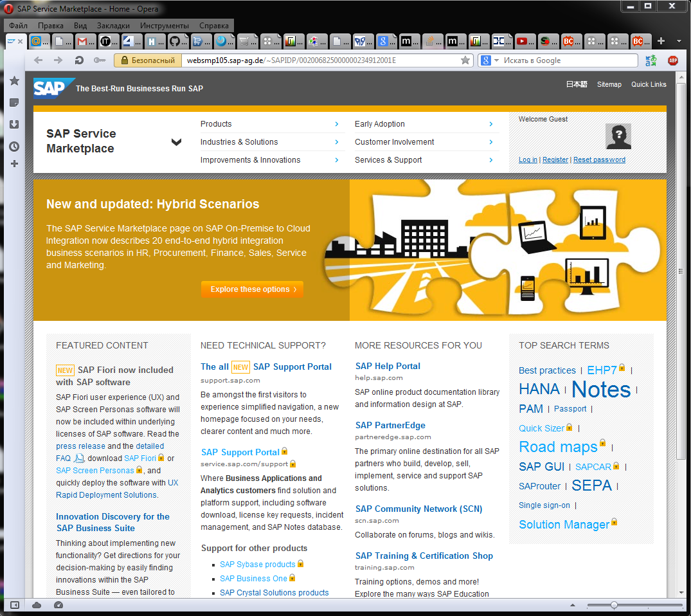
Task: Add a panel with sidebar plus icon
Action: click(15, 164)
